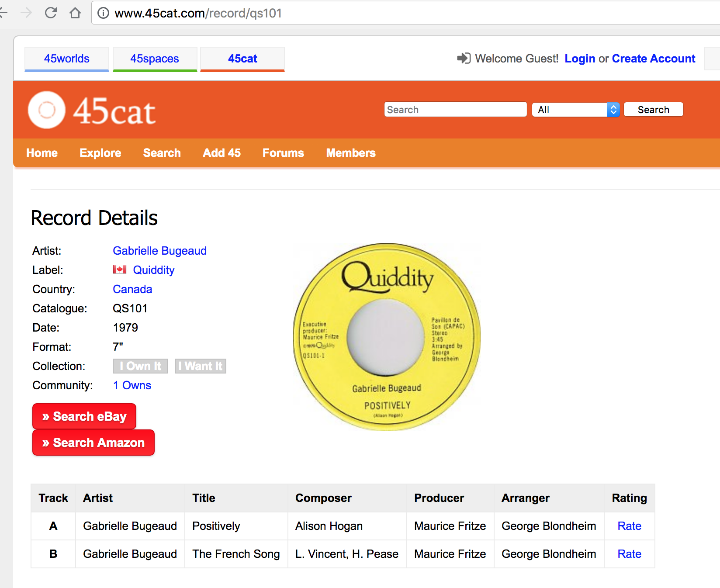Open the Forums menu item
Image resolution: width=720 pixels, height=588 pixels.
tap(283, 153)
